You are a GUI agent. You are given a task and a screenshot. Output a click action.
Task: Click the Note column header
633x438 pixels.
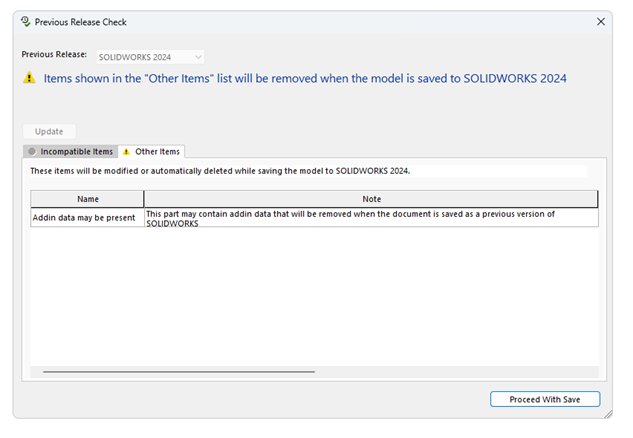[x=371, y=199]
